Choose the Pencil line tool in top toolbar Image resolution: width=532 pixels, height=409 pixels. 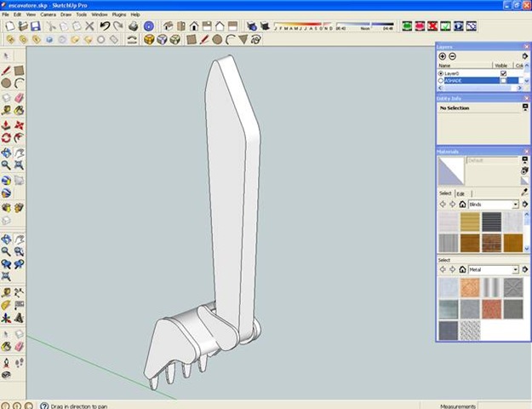point(203,39)
